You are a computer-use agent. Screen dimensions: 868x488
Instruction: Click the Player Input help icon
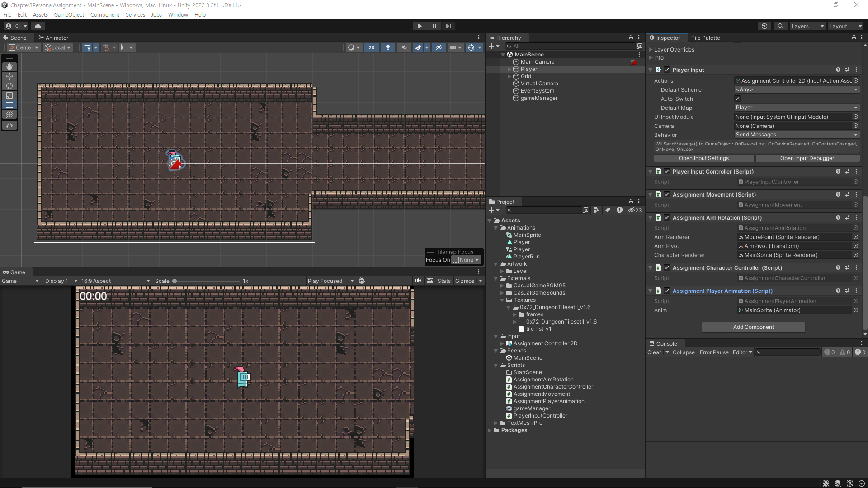click(838, 70)
